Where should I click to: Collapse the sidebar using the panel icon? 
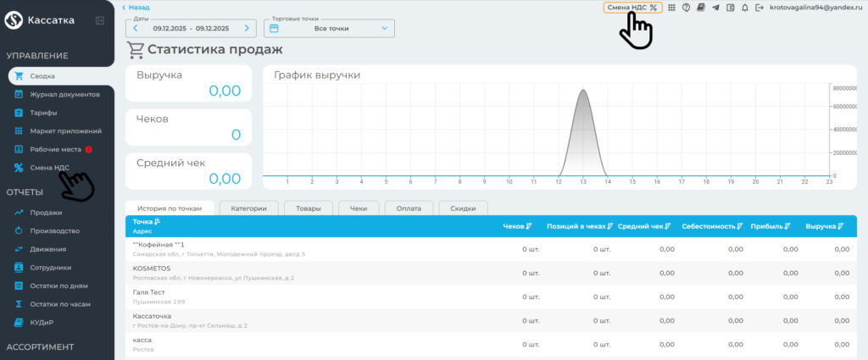(x=100, y=20)
